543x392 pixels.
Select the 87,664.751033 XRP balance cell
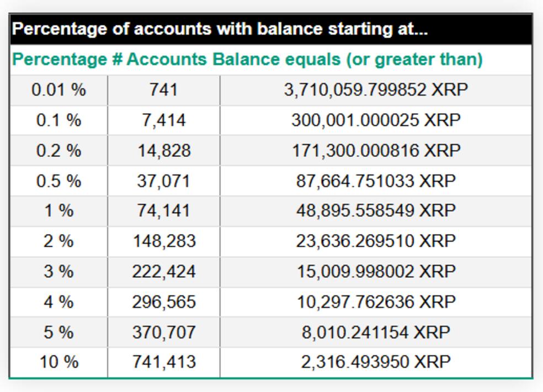[376, 181]
